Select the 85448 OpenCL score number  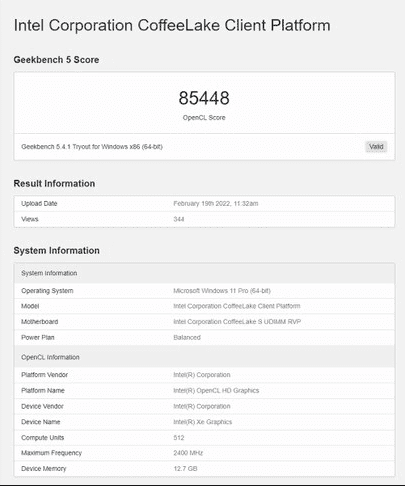pos(204,98)
